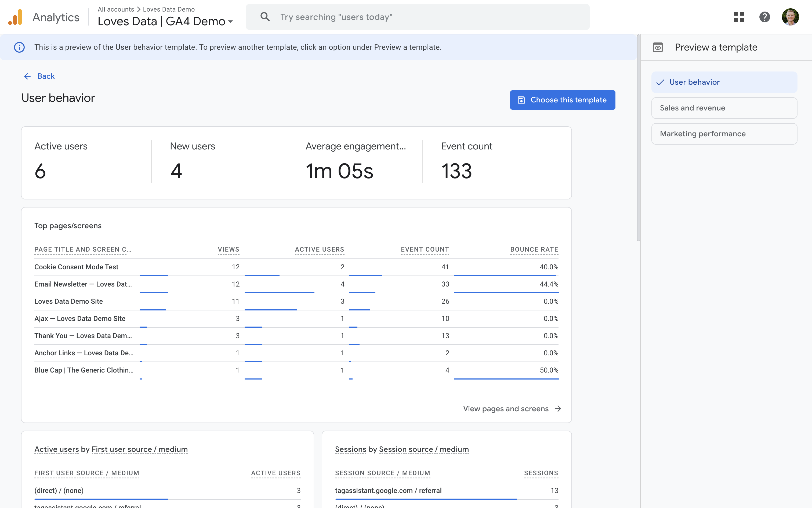This screenshot has width=812, height=508.
Task: Focus the search box 'Try searching users today'
Action: tap(417, 17)
